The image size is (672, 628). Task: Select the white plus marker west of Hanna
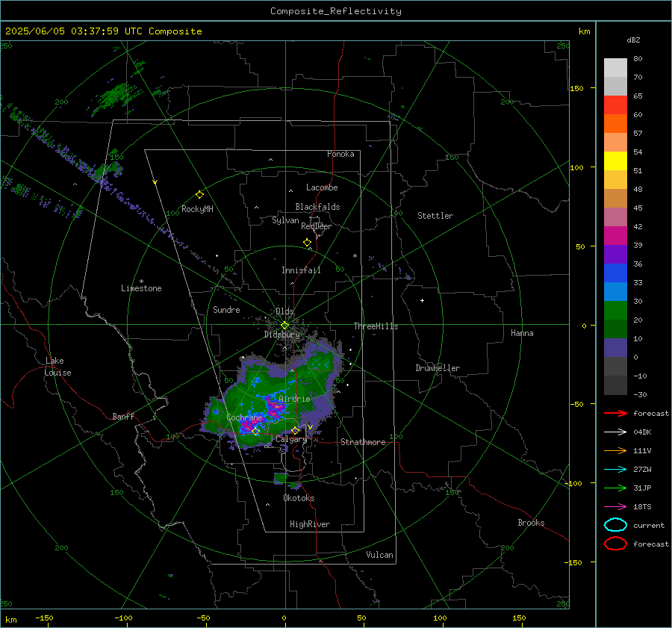click(422, 300)
